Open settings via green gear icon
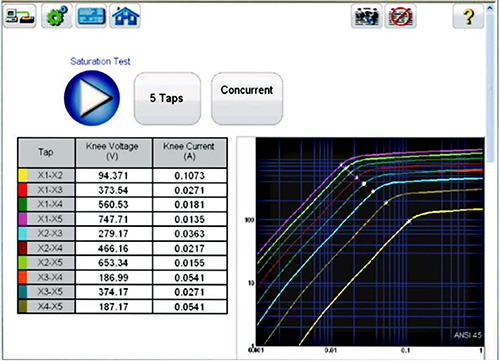The image size is (500, 361). [x=57, y=16]
